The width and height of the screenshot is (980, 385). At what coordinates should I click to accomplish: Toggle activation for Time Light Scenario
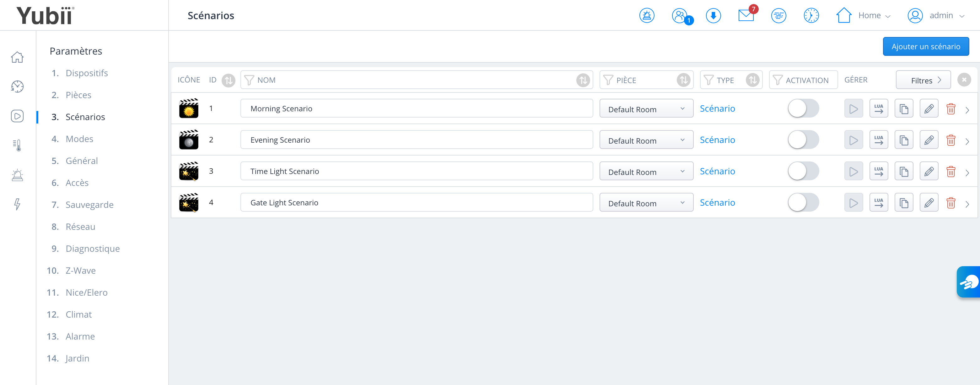[803, 171]
